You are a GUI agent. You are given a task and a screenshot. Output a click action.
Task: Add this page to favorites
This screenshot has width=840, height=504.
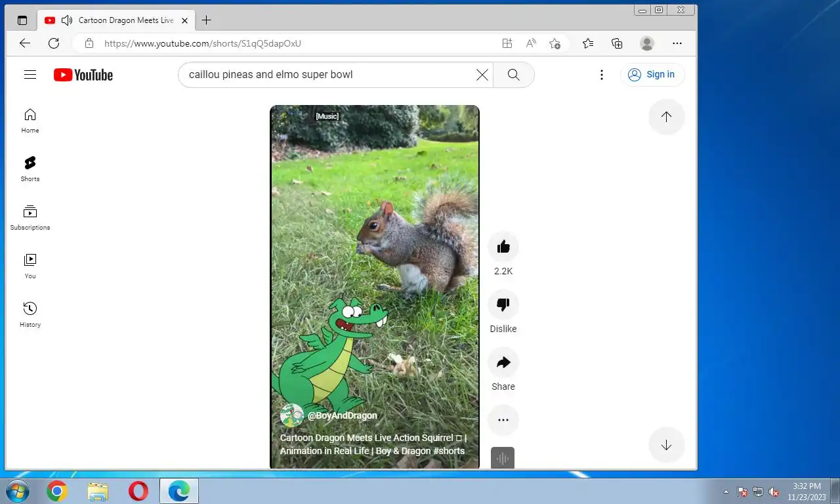(555, 43)
